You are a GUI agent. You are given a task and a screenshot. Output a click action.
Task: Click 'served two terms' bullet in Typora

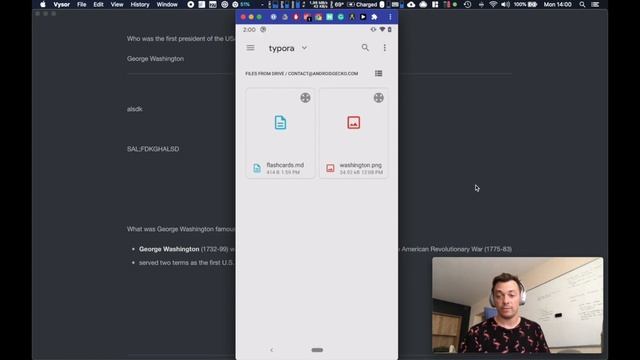tap(187, 262)
